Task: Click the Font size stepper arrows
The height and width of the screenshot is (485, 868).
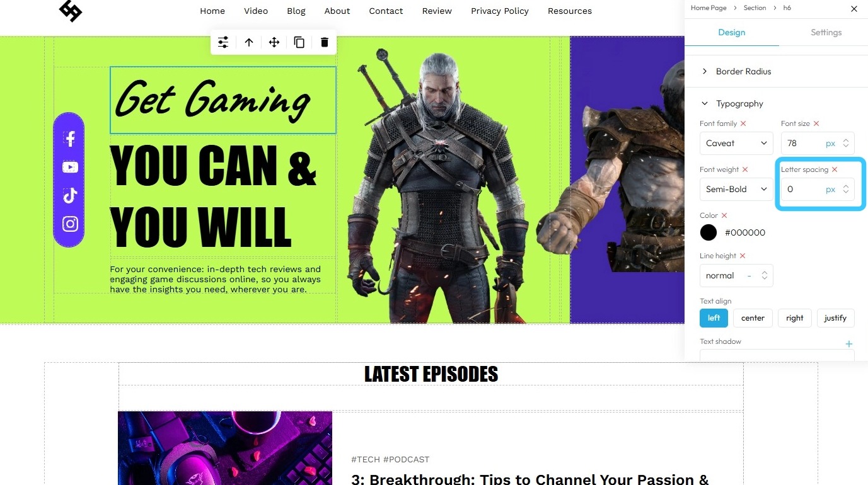Action: coord(846,143)
